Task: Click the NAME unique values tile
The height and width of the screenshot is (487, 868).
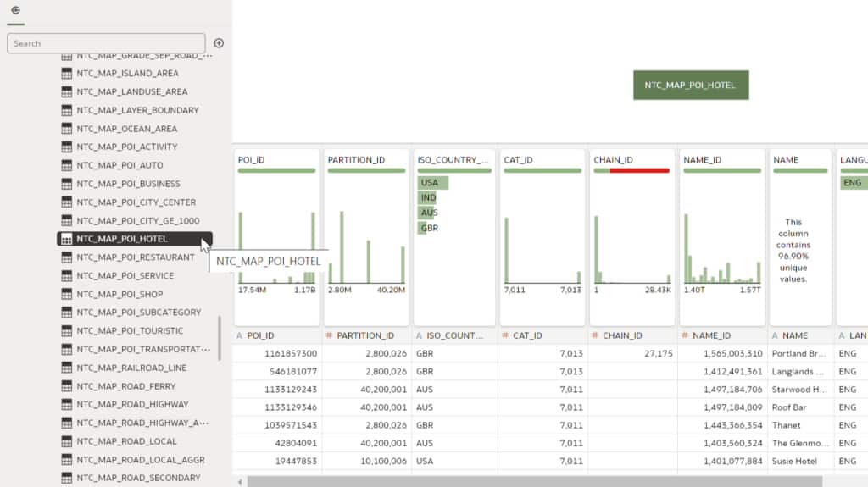Action: pos(800,237)
